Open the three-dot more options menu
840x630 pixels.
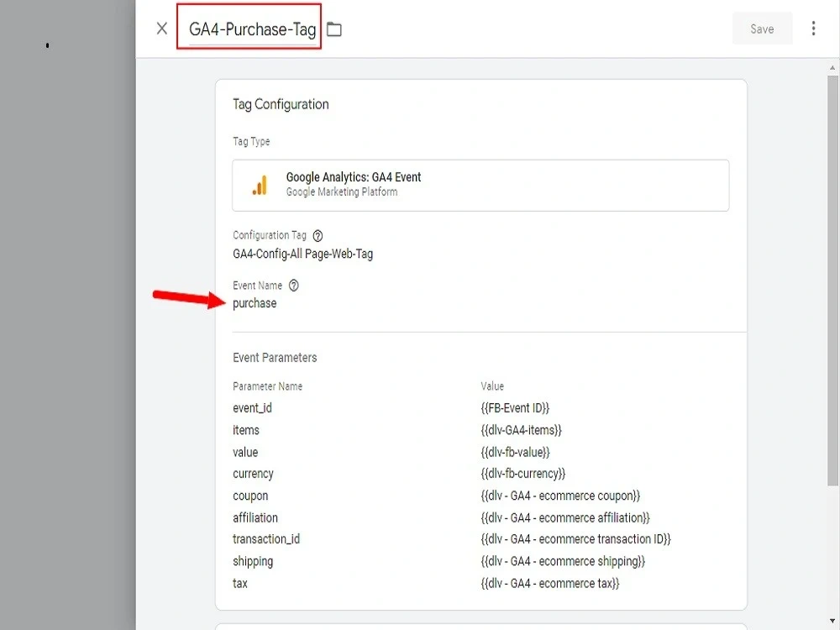(x=813, y=29)
